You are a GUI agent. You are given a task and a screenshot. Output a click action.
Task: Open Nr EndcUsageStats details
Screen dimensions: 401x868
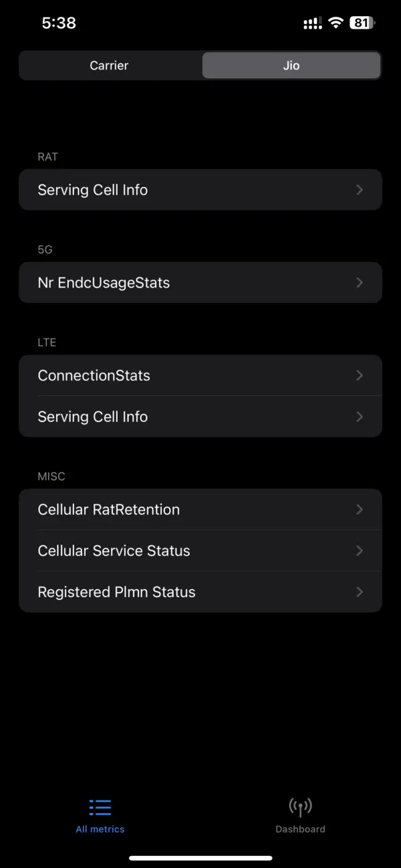(x=200, y=282)
